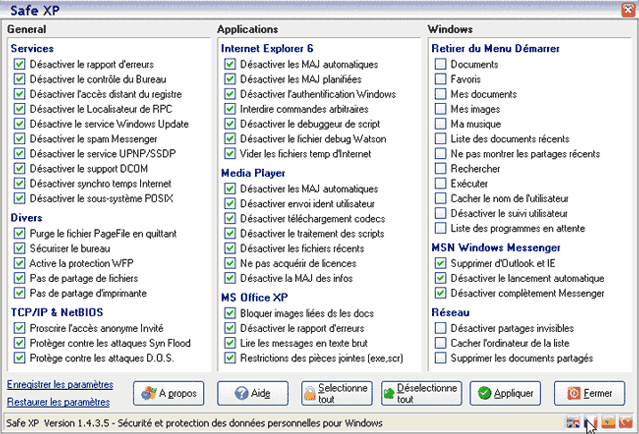Image resolution: width=639 pixels, height=434 pixels.
Task: Toggle Désactiver envoi ident utilisateur
Action: 230,203
